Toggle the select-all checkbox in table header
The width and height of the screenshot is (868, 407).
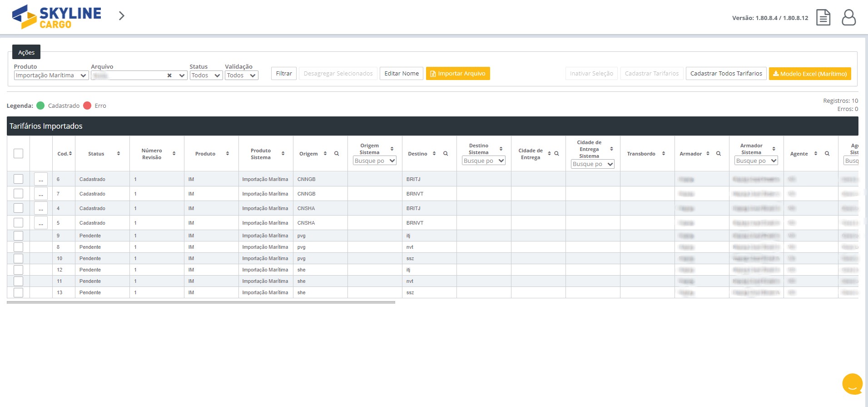tap(18, 154)
